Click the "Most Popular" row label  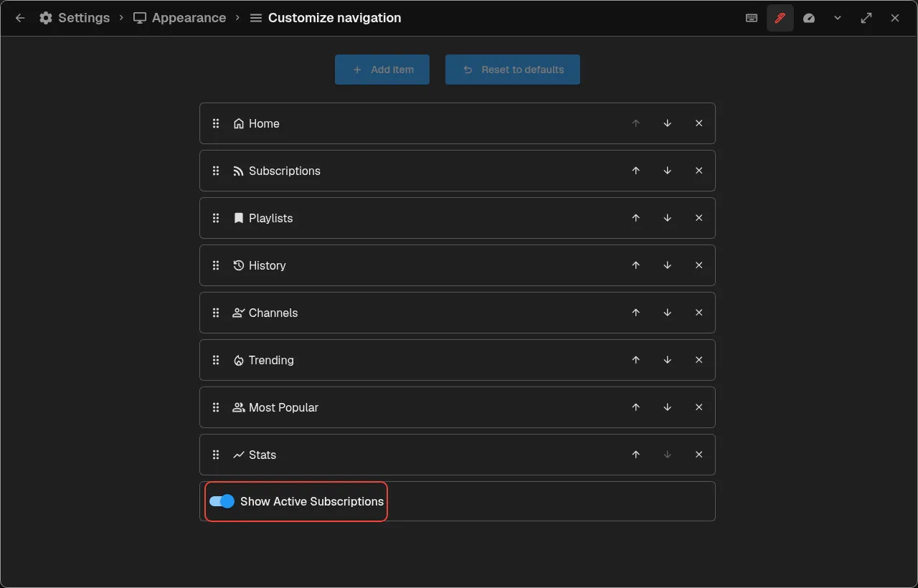(x=283, y=407)
